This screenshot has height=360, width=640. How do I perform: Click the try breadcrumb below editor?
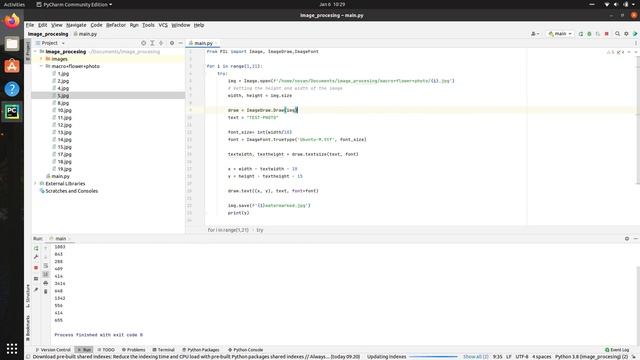click(260, 230)
